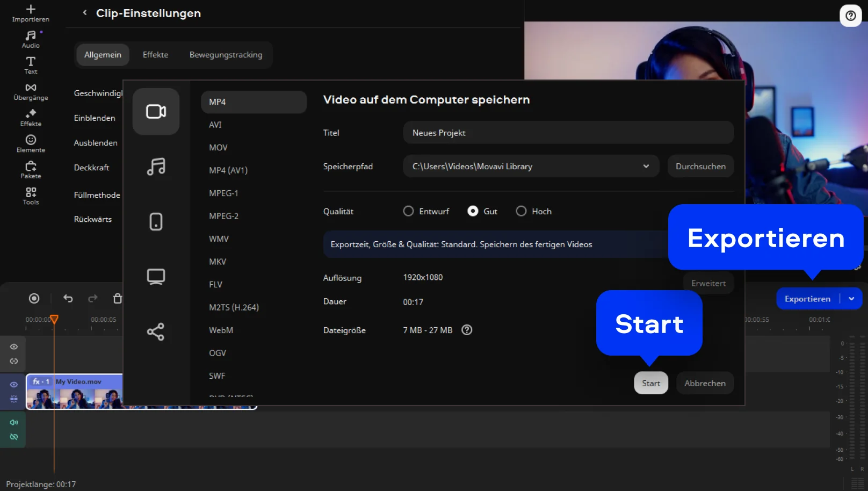Open the Elemente stickers icon
This screenshot has width=868, height=491.
31,143
